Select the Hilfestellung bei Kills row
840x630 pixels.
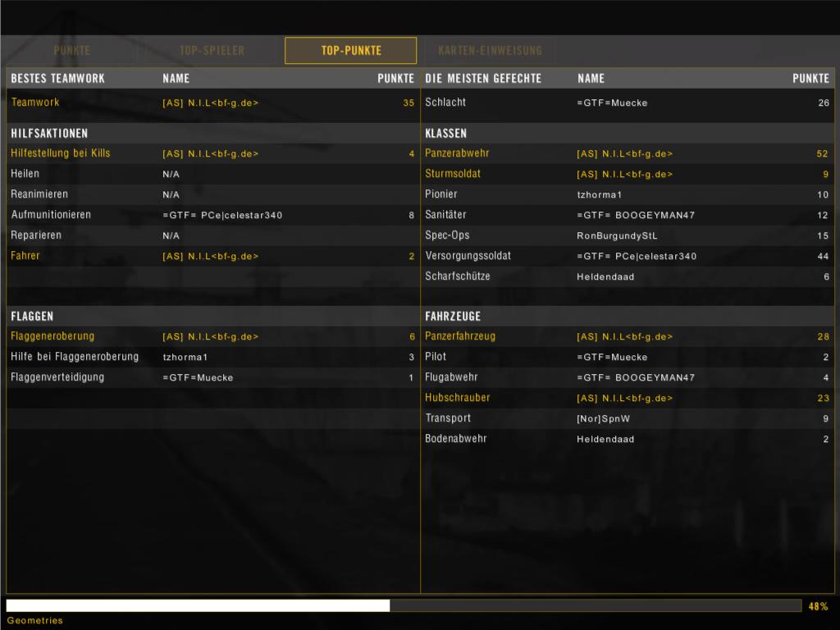[212, 153]
